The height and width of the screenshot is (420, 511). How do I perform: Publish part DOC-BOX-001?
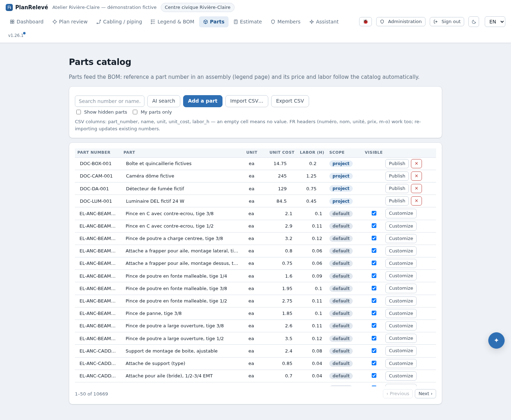coord(397,164)
